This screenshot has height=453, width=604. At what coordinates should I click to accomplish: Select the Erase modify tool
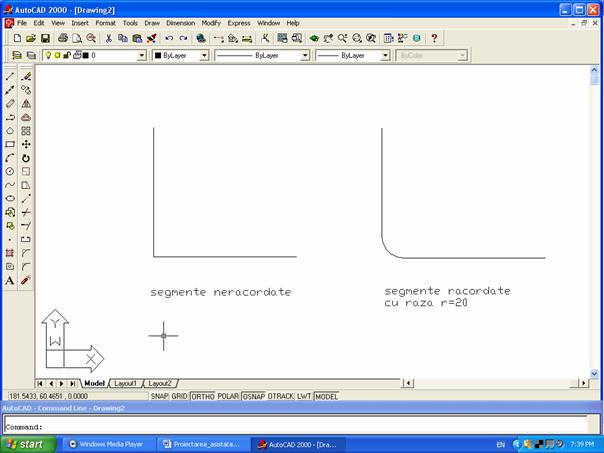(26, 76)
